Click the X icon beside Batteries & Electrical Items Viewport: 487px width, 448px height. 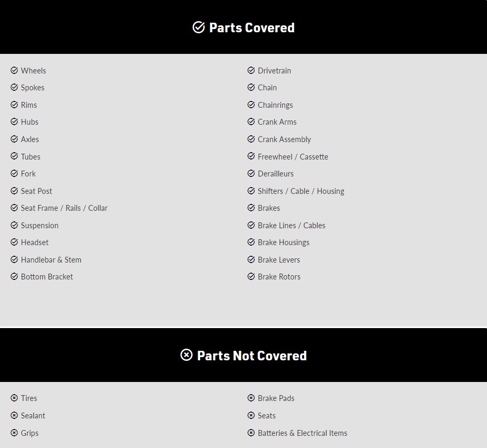(x=251, y=433)
